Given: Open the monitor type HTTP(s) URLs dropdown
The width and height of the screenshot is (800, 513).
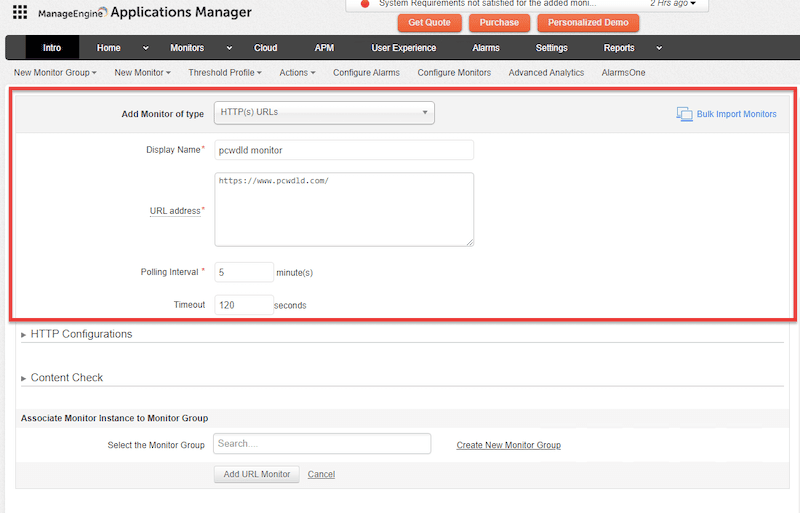Looking at the screenshot, I should tap(324, 112).
